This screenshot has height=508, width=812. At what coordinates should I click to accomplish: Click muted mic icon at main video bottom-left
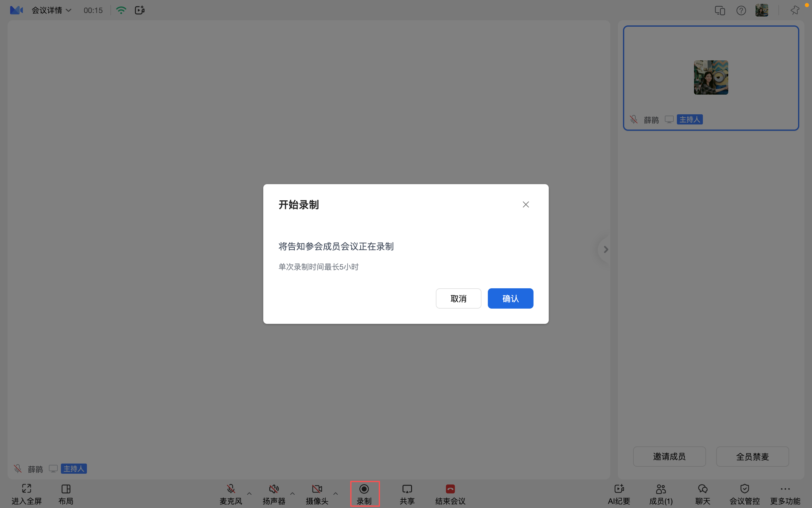17,468
